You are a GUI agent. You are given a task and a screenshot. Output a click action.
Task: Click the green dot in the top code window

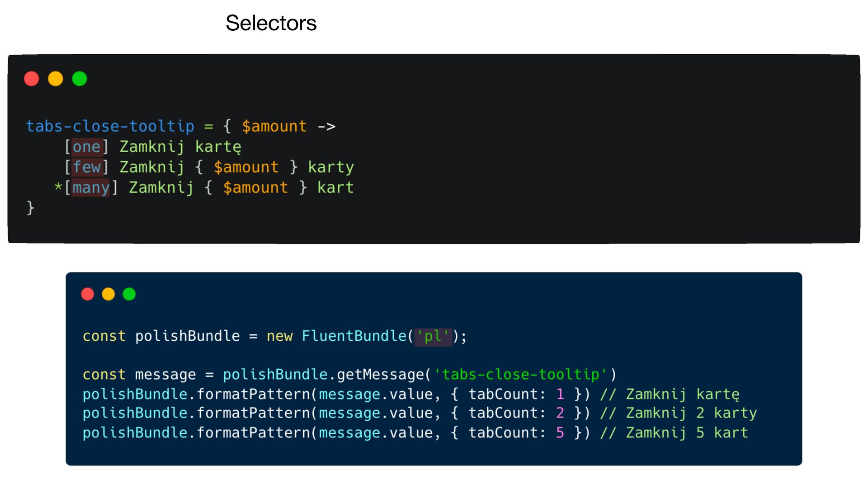80,79
